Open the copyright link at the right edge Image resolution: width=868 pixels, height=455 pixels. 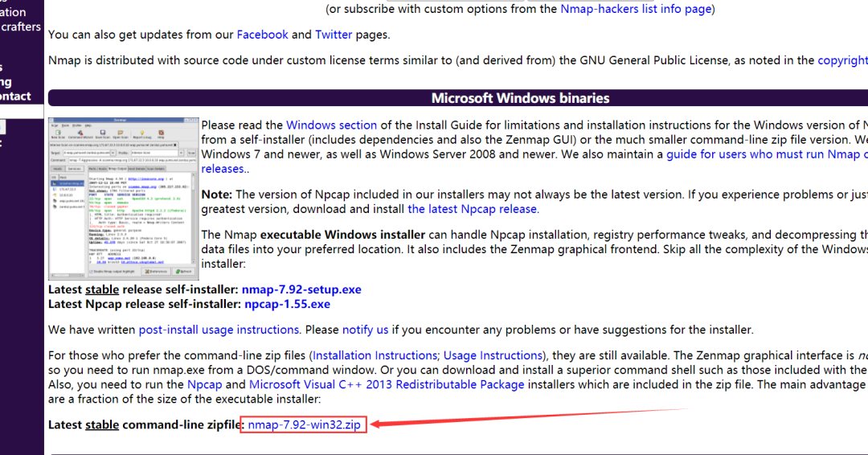842,60
